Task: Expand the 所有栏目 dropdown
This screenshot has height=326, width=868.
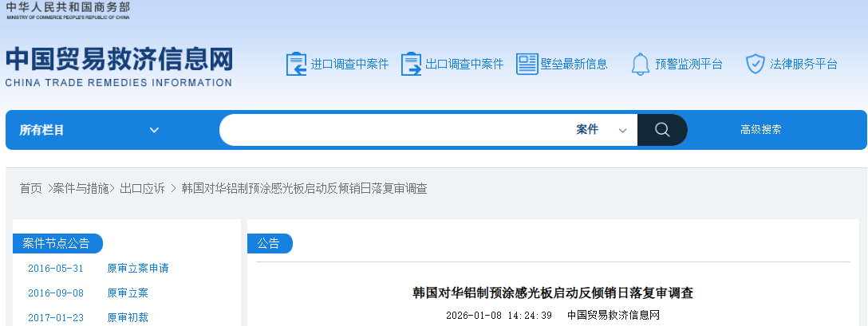Action: click(x=89, y=130)
